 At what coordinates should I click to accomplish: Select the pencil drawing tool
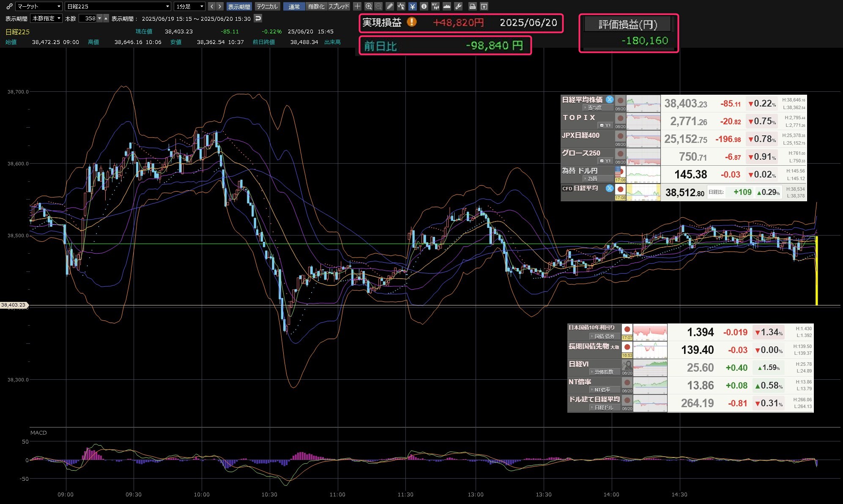390,6
